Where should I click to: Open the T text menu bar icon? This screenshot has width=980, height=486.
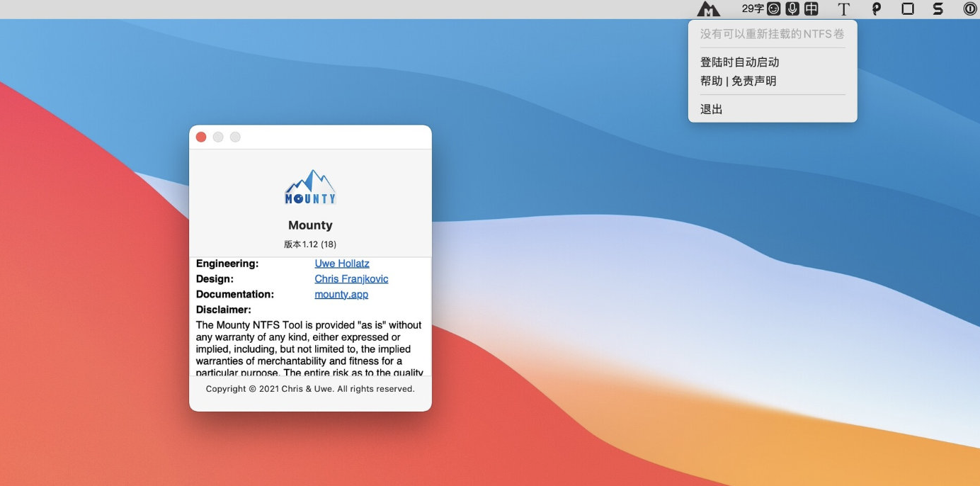click(x=843, y=9)
